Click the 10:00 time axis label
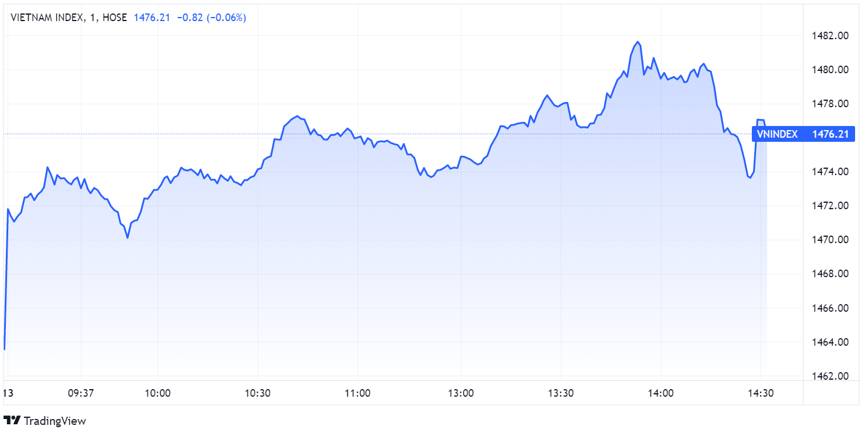This screenshot has height=436, width=868. click(x=158, y=393)
